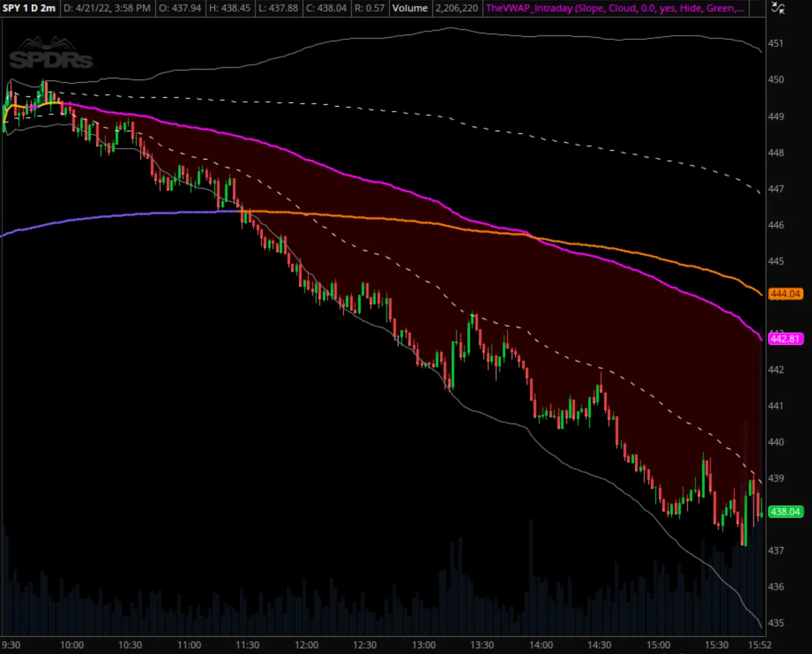This screenshot has height=654, width=812.
Task: Click the 9:30 time axis label
Action: pyautogui.click(x=11, y=645)
